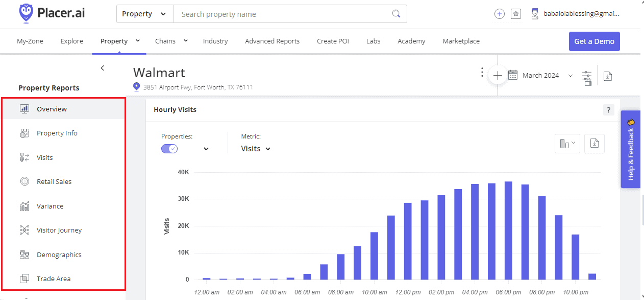Open the starred favorites dialog in header
Image resolution: width=644 pixels, height=300 pixels.
[x=515, y=14]
